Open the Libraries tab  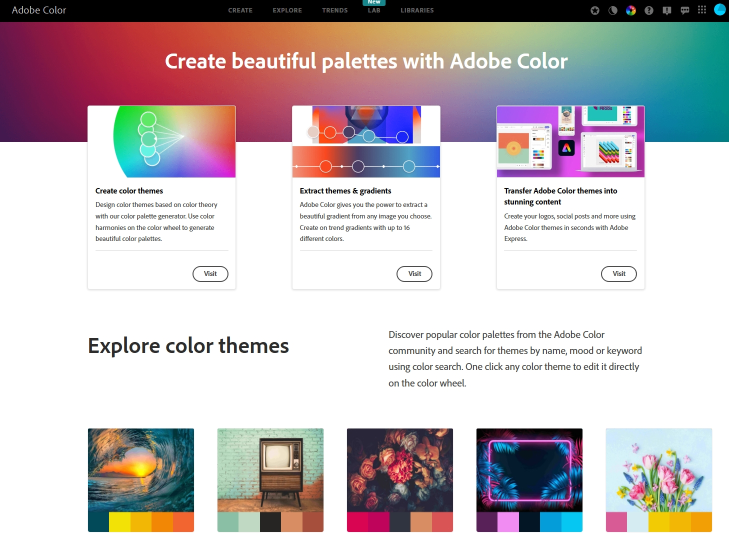(x=417, y=10)
